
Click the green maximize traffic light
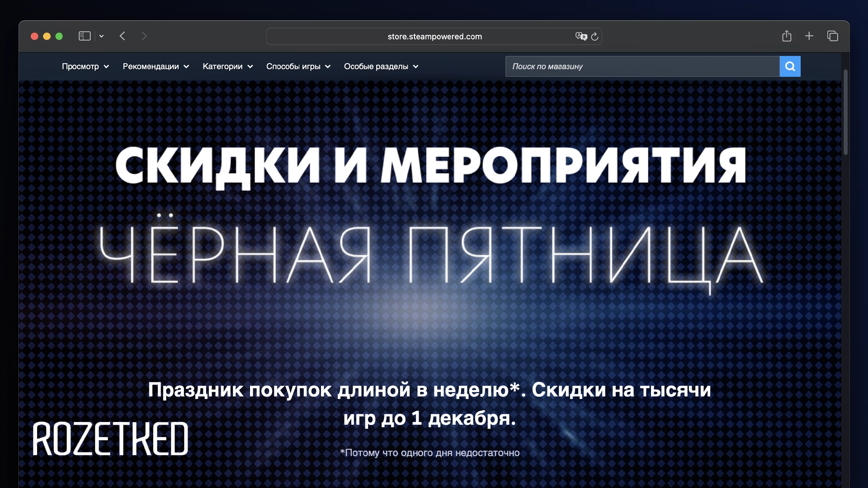tap(59, 36)
